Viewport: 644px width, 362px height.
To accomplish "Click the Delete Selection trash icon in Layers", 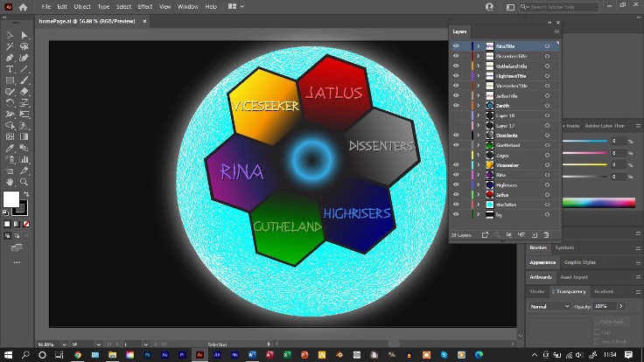I will pos(546,234).
